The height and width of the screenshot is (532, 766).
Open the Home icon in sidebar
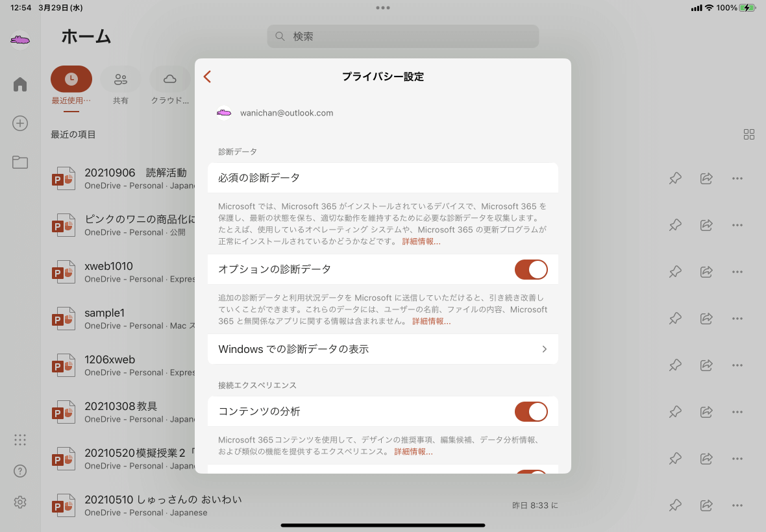point(20,84)
